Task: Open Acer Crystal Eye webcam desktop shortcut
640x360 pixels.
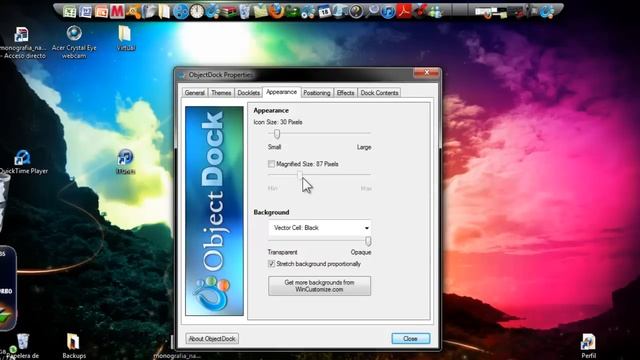Action: pyautogui.click(x=74, y=42)
